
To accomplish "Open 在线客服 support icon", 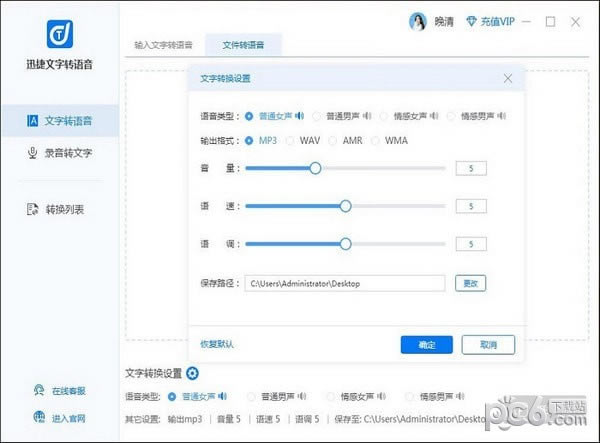I will pyautogui.click(x=38, y=390).
